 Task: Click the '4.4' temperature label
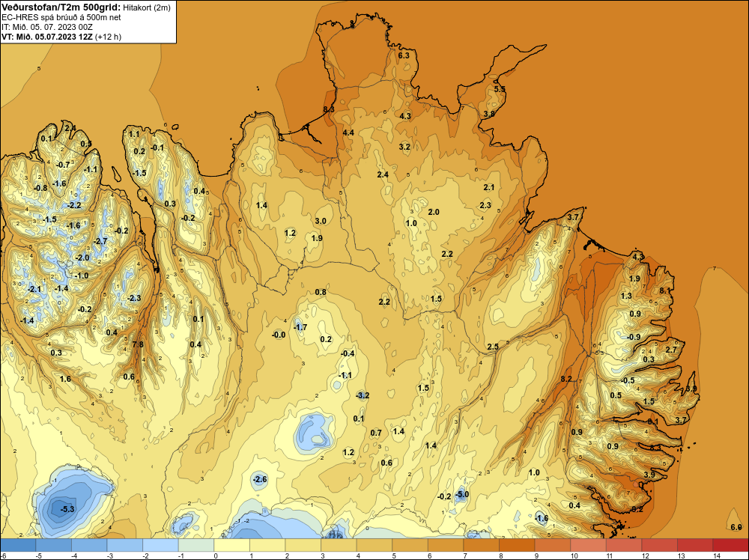[348, 133]
